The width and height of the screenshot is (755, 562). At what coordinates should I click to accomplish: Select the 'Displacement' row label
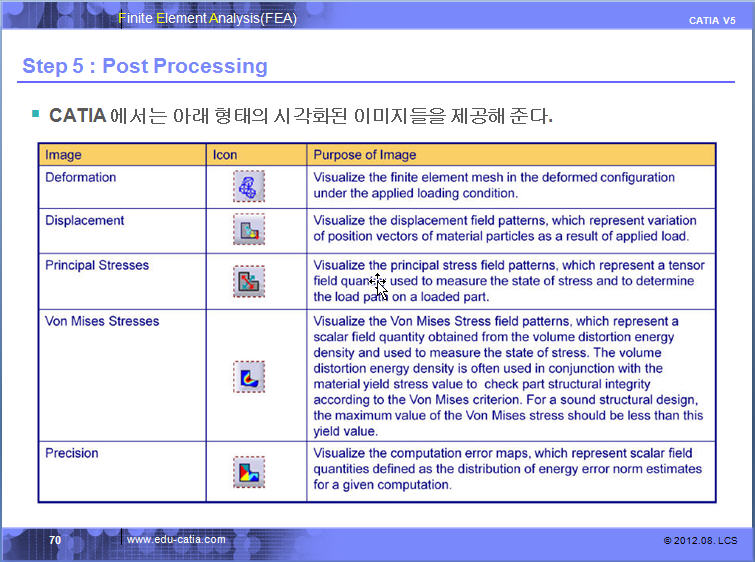tap(85, 220)
